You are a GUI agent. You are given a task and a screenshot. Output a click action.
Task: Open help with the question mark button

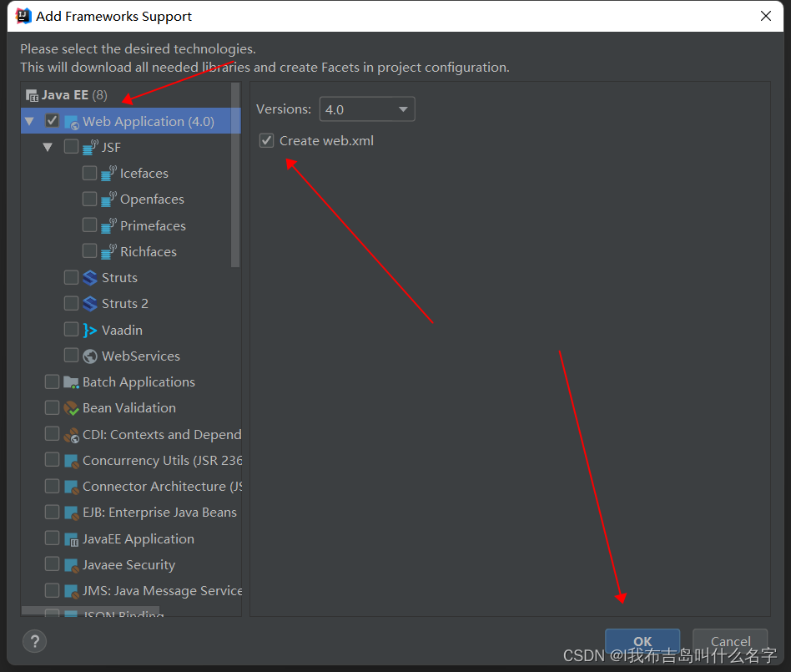(x=35, y=642)
